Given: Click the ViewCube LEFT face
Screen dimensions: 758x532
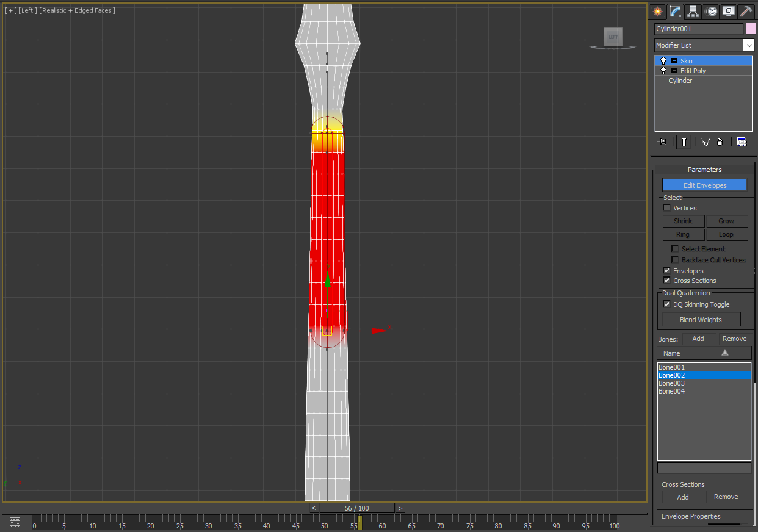Looking at the screenshot, I should [613, 37].
